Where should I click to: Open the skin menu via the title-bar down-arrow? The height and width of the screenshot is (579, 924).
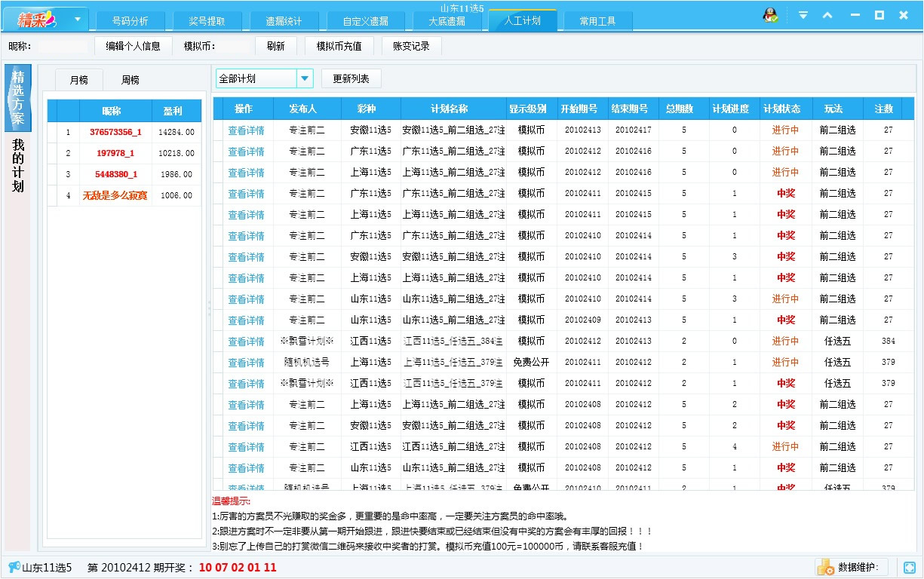coord(803,14)
